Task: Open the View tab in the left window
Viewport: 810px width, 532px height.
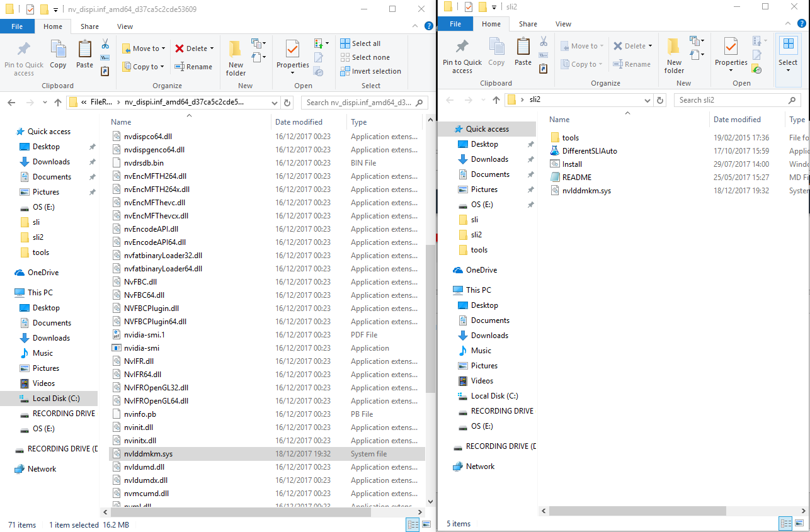Action: point(125,26)
